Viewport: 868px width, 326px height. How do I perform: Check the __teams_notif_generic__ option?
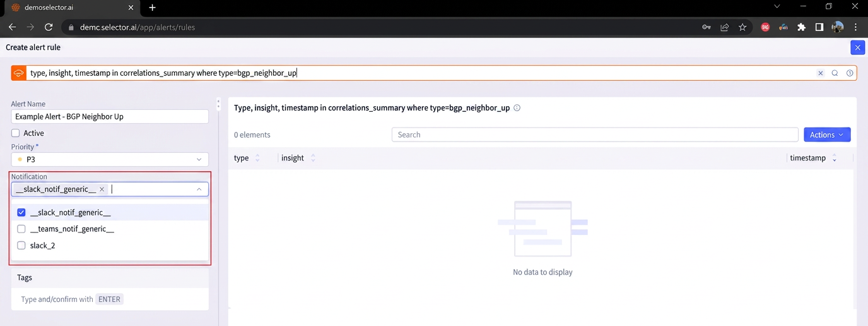pos(21,229)
